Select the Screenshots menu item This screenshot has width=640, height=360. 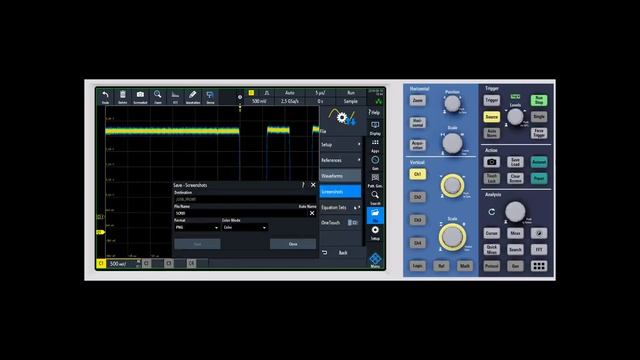click(x=340, y=191)
